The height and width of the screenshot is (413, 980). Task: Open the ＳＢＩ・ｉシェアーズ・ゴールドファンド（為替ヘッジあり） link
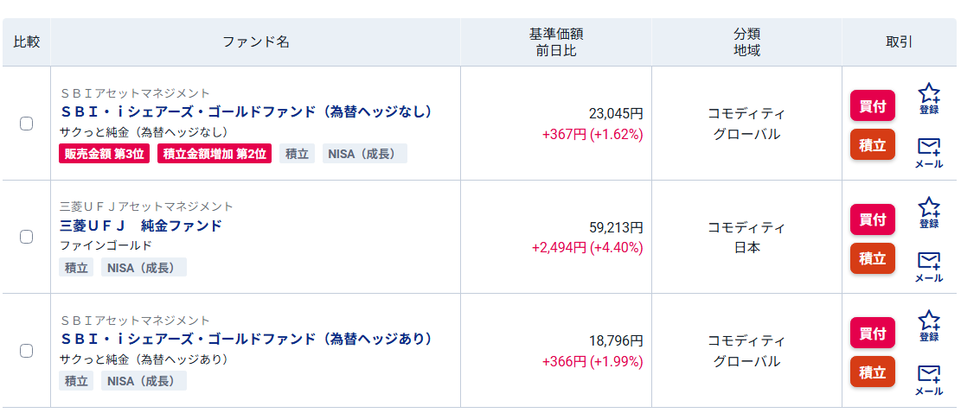point(247,339)
